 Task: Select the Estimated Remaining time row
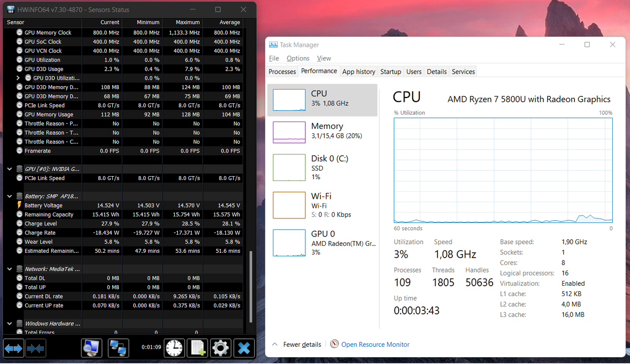[x=123, y=251]
